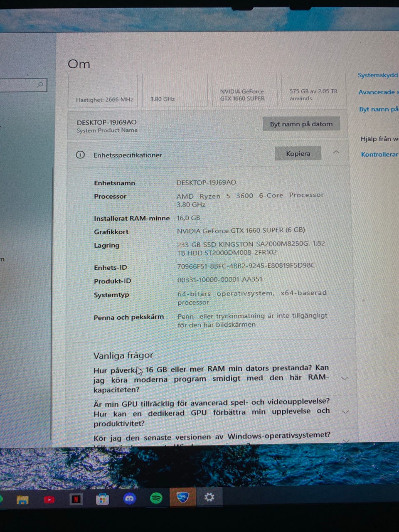The width and height of the screenshot is (399, 532).
Task: Click the GTX 1660 SUPER (6 GB) value
Action: point(241,230)
